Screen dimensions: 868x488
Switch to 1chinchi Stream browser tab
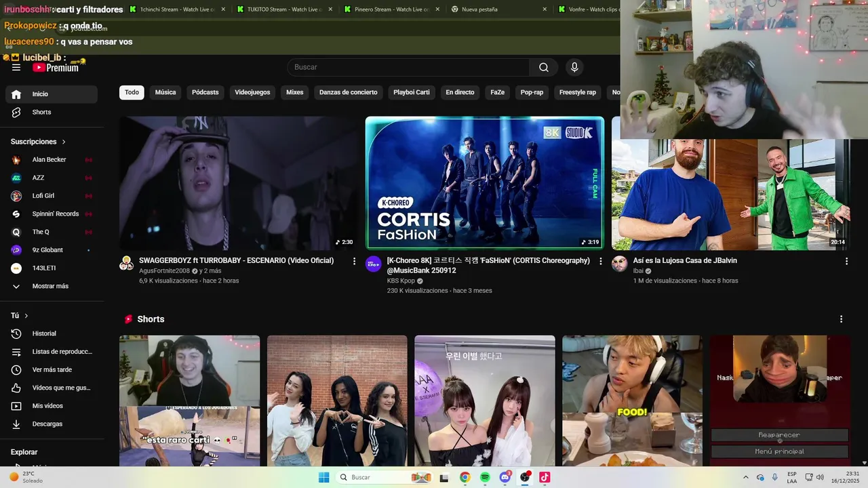(x=177, y=9)
